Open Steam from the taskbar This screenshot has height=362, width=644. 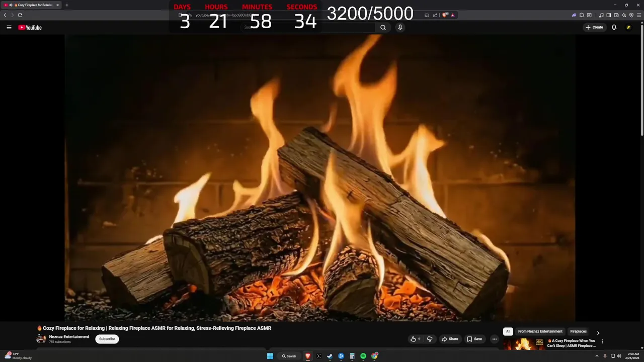[x=330, y=356]
